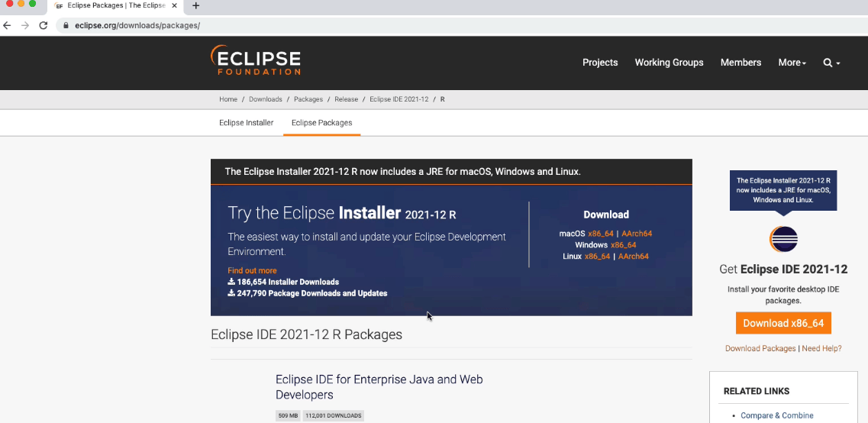Open Download Packages link
This screenshot has width=868, height=423.
[760, 348]
